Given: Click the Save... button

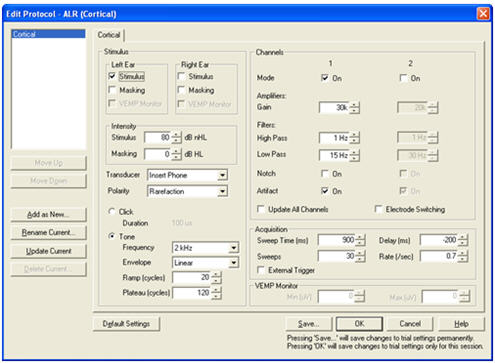Looking at the screenshot, I should point(309,324).
